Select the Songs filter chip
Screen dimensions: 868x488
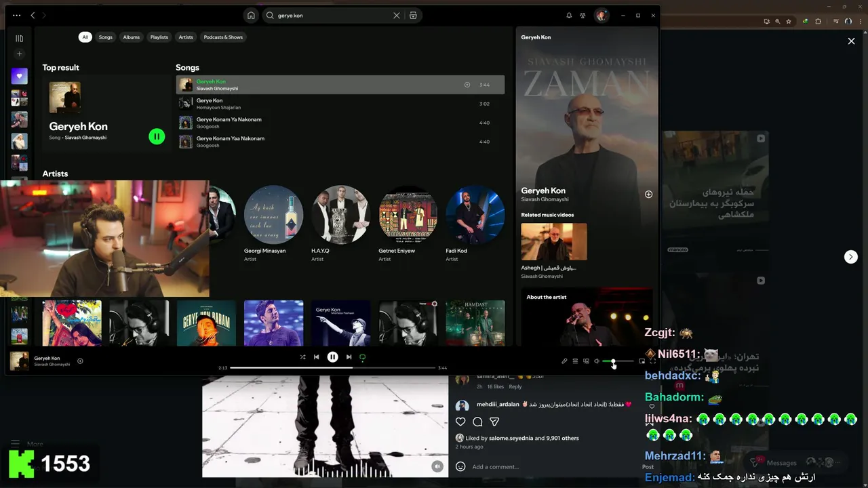click(106, 37)
